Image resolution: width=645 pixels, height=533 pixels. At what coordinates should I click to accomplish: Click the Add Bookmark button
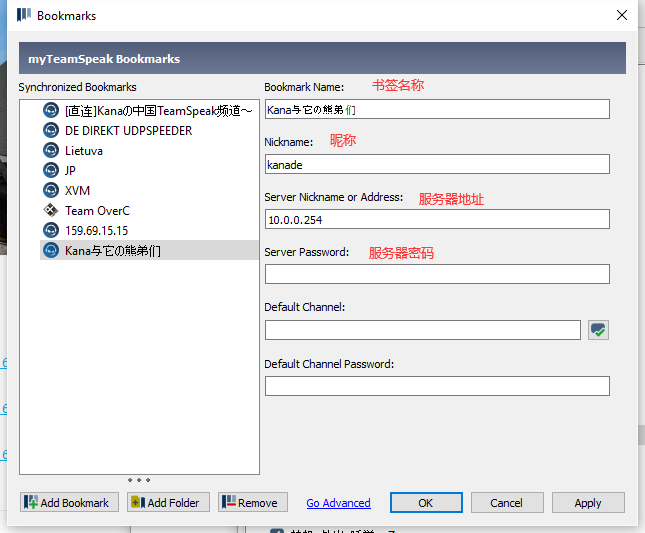[69, 502]
